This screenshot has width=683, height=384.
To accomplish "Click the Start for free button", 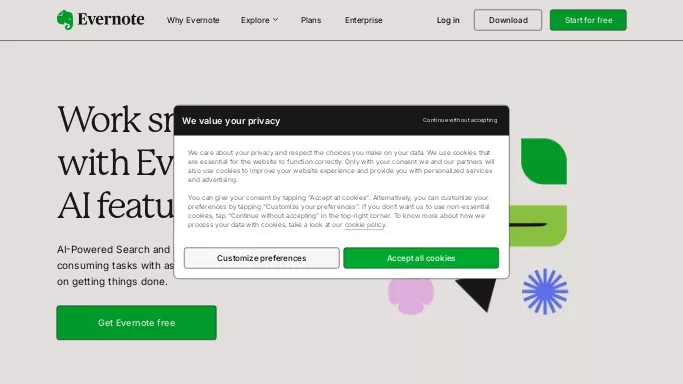I will coord(588,20).
